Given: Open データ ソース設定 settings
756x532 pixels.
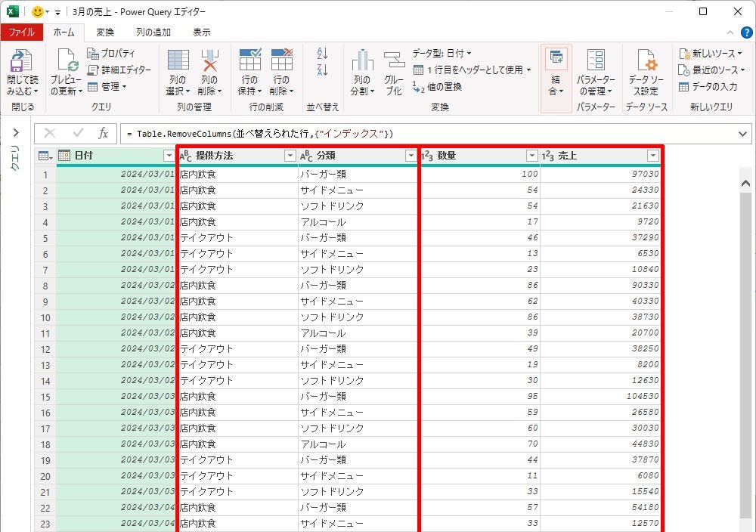Looking at the screenshot, I should click(646, 62).
